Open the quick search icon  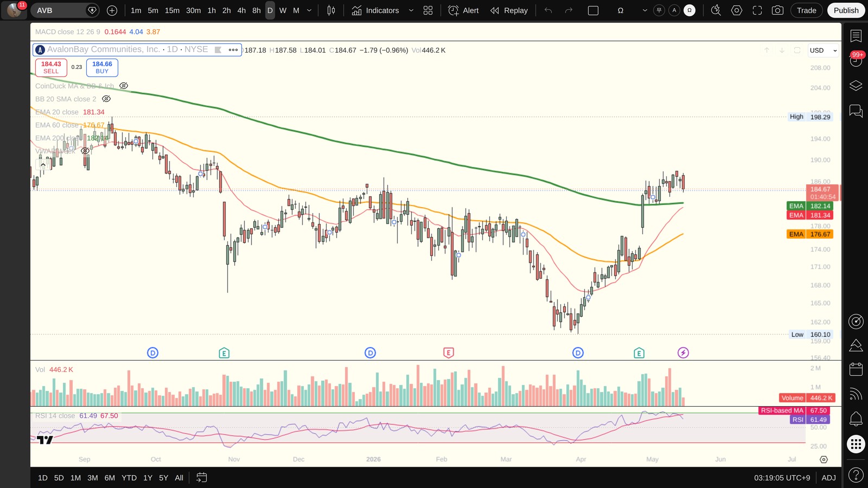[x=716, y=10]
